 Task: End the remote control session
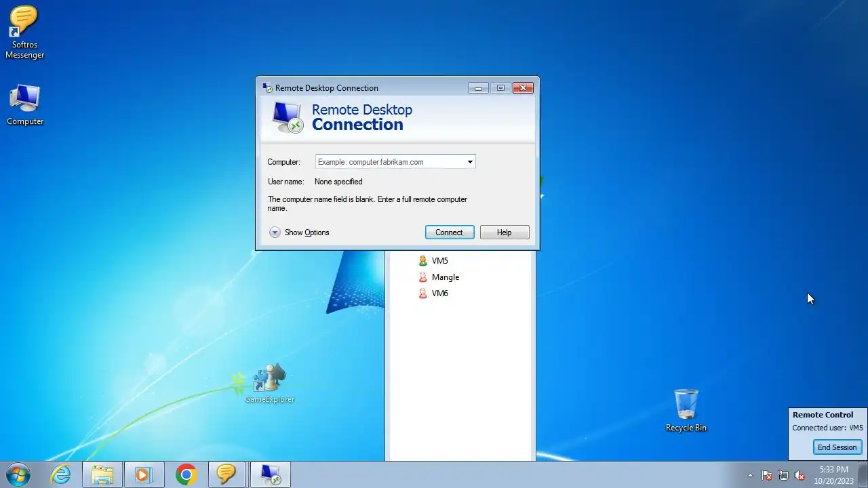[837, 447]
